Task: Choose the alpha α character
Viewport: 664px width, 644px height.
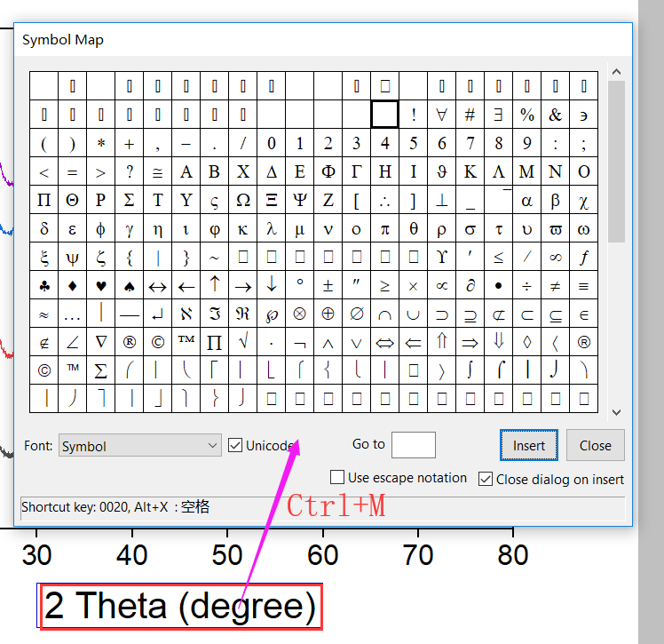Action: 526,200
